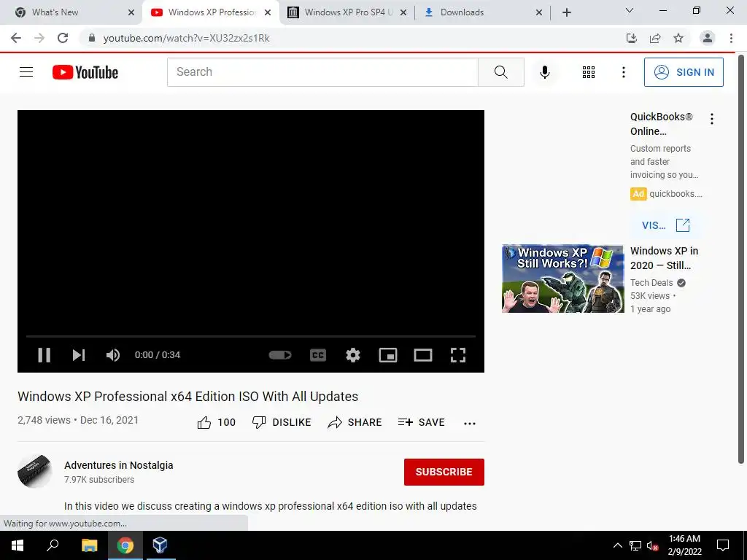Screen dimensions: 747x560
Task: Skip to next video in player
Action: tap(79, 355)
